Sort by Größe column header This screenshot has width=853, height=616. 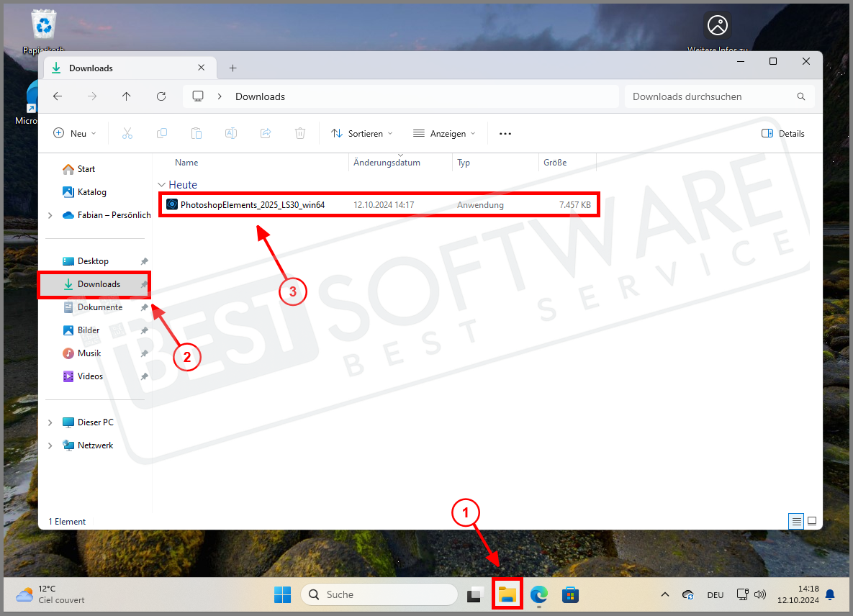tap(555, 163)
